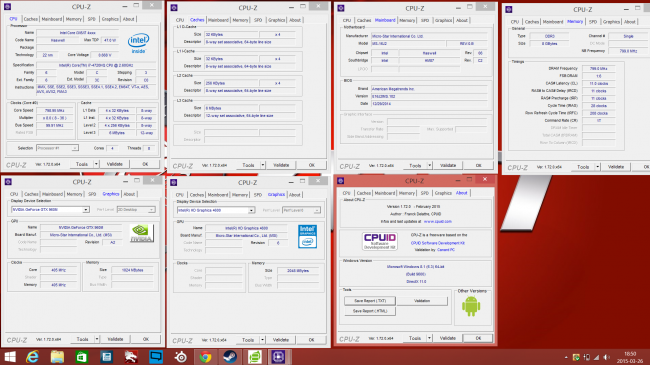Click the Android robot icon under Other Versions
Viewport: 650px width, 365px height.
click(471, 306)
